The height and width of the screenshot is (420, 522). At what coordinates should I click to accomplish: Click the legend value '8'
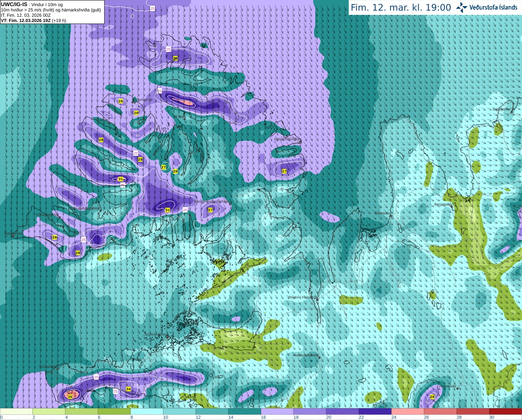(x=132, y=417)
